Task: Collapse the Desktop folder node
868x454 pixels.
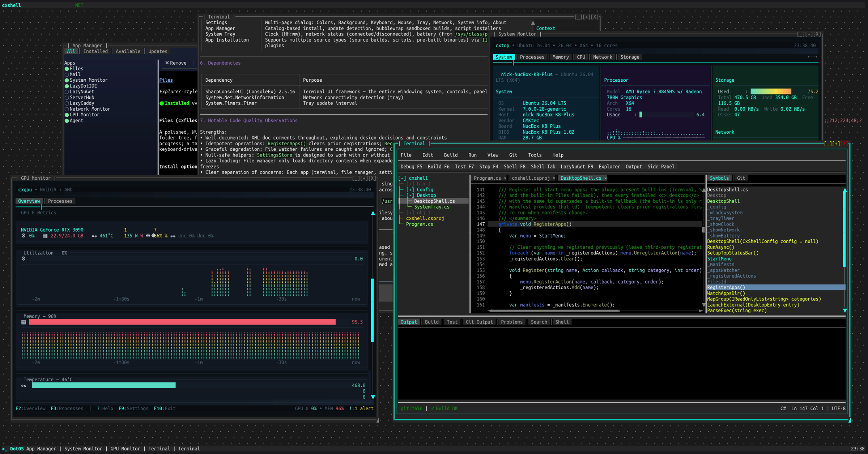Action: pyautogui.click(x=410, y=196)
